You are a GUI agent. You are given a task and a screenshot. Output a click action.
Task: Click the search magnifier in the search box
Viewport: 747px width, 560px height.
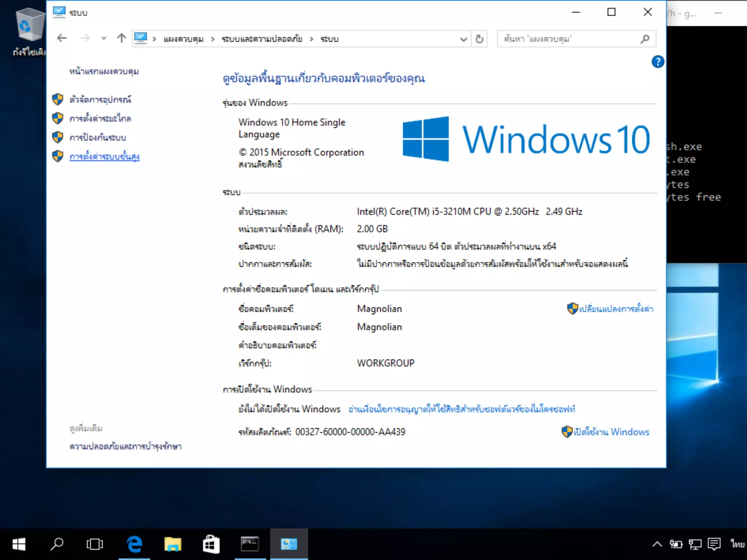coord(645,39)
